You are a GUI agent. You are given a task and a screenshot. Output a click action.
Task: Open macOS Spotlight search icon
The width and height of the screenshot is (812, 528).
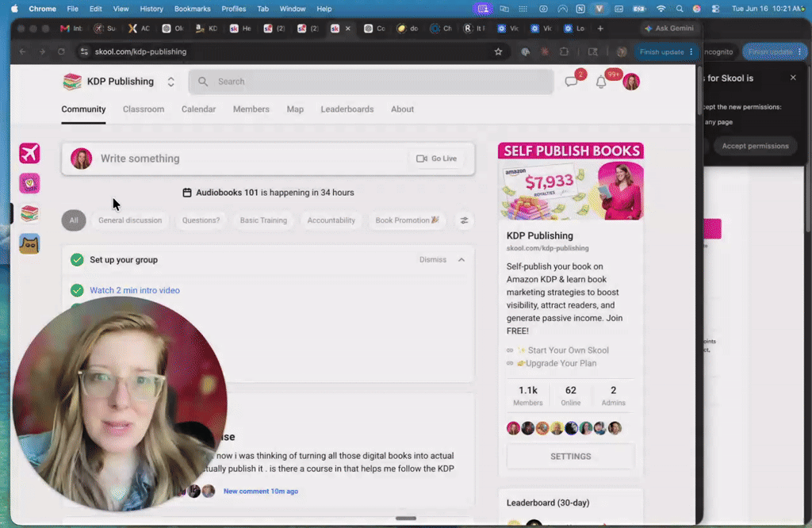[x=680, y=9]
